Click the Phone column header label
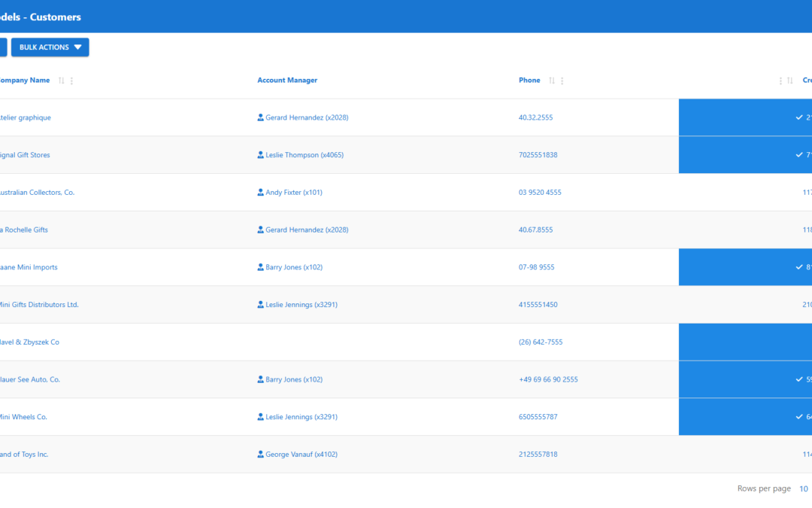Screen dimensions: 812x508 pyautogui.click(x=529, y=81)
